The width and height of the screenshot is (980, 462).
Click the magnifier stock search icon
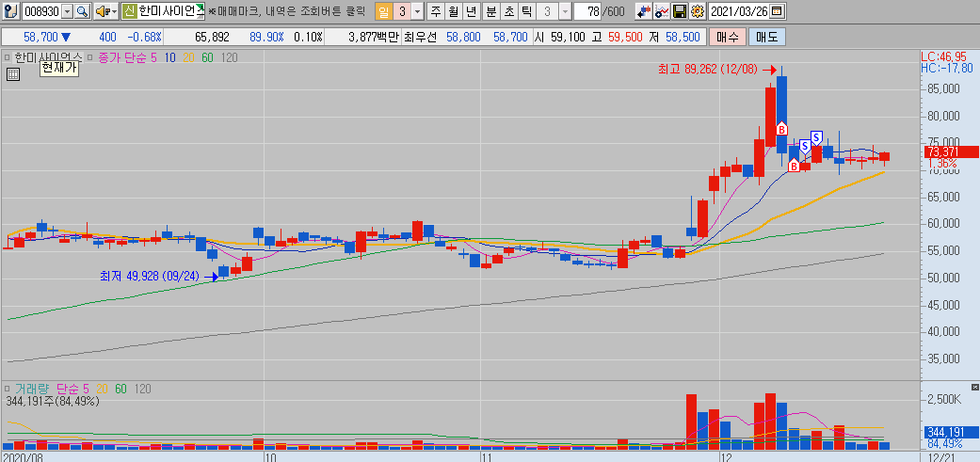pos(81,11)
